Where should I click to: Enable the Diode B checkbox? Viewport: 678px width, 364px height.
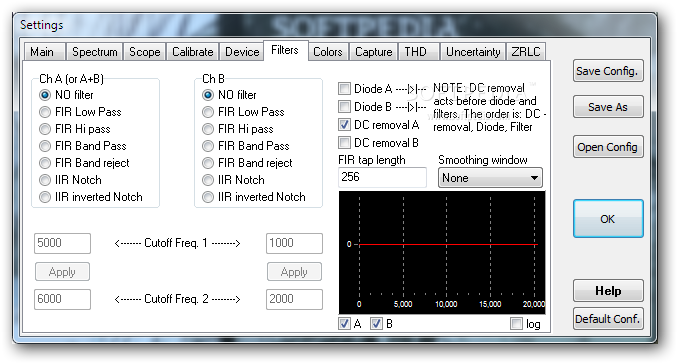click(x=344, y=106)
